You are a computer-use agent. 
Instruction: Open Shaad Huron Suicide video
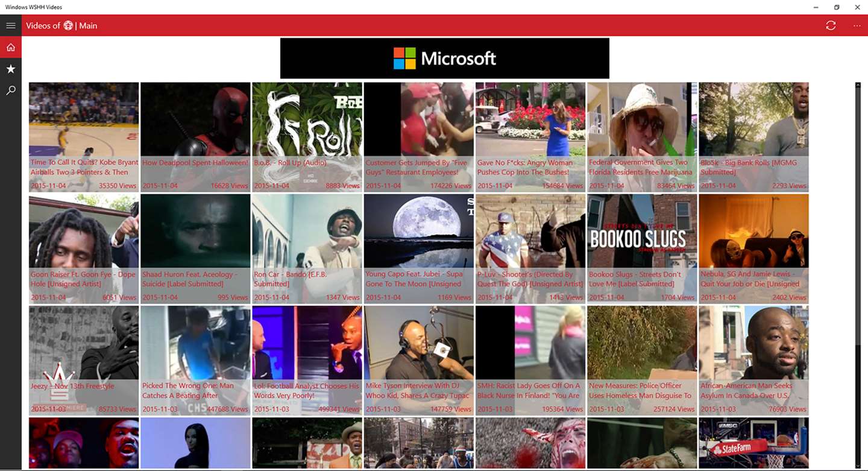point(195,248)
